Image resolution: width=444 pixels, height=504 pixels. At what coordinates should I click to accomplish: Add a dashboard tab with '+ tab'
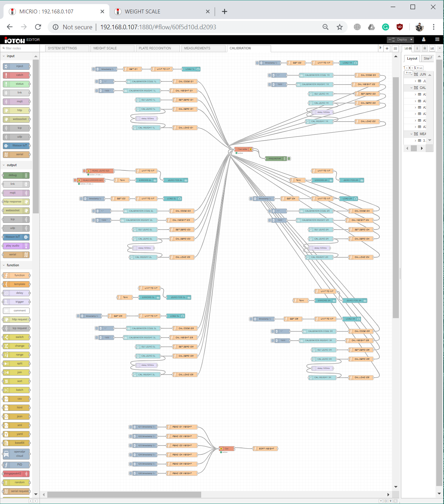point(420,68)
